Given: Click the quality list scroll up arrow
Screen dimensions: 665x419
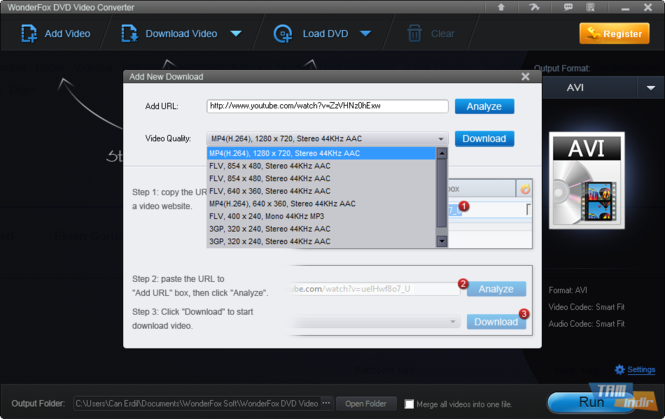Looking at the screenshot, I should (441, 153).
